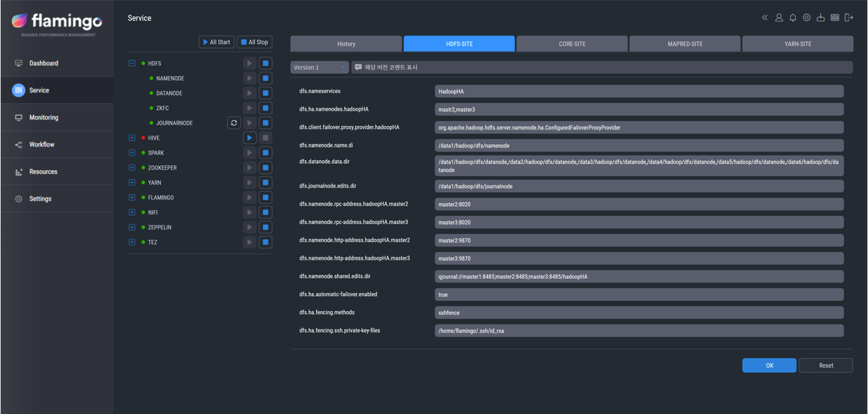Expand the ZOOKEEPER tree node
The height and width of the screenshot is (414, 868).
point(132,168)
